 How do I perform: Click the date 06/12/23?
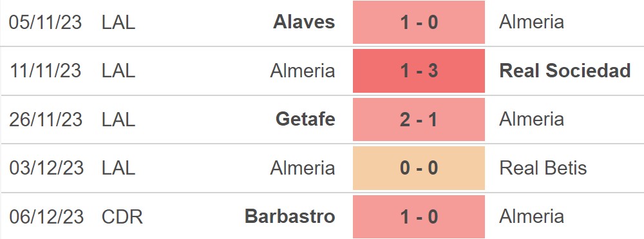(x=46, y=216)
